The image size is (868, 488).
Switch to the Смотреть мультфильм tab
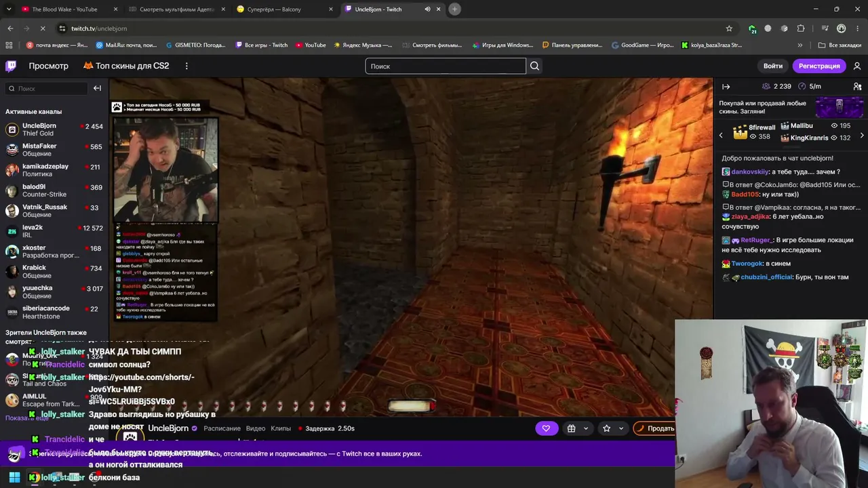tap(176, 9)
